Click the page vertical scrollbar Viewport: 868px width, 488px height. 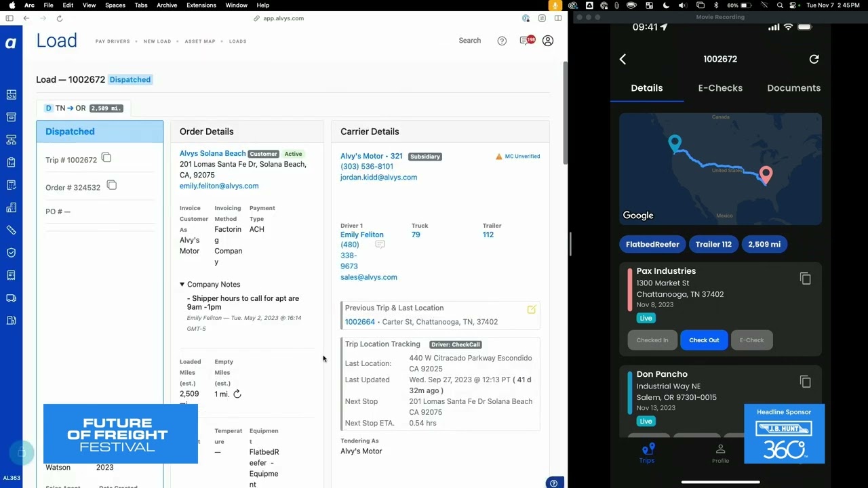tap(565, 114)
